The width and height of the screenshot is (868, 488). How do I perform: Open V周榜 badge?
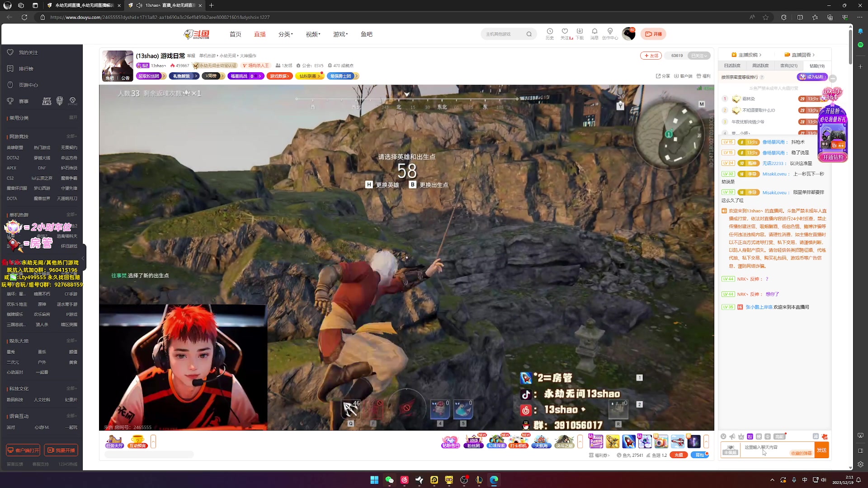(x=213, y=76)
